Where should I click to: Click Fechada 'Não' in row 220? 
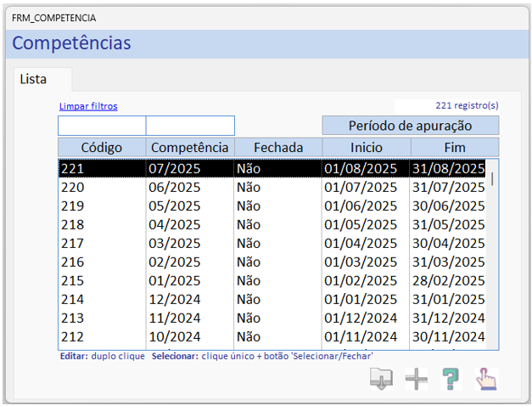point(249,187)
